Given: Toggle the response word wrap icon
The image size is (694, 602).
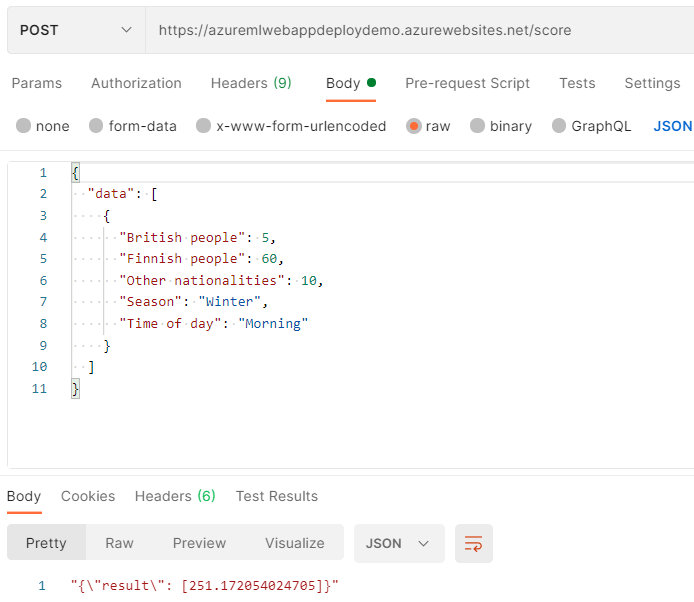Looking at the screenshot, I should click(474, 543).
